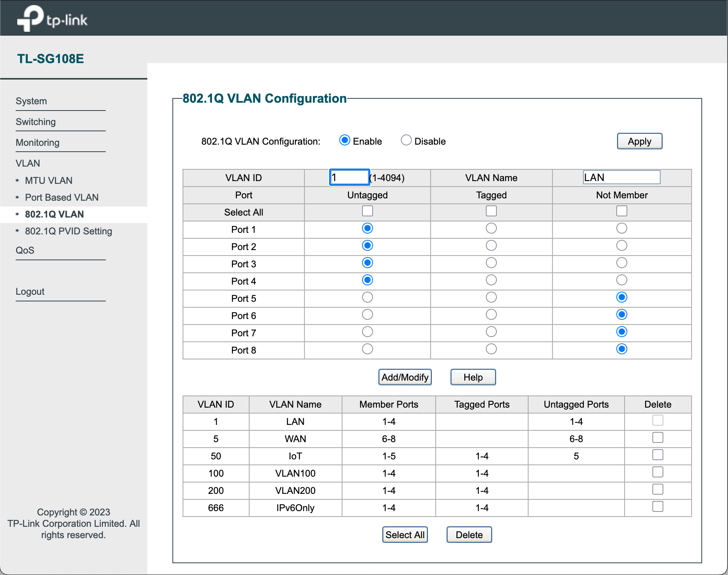Click the IoT VLAN name cell
The height and width of the screenshot is (575, 728).
(295, 456)
